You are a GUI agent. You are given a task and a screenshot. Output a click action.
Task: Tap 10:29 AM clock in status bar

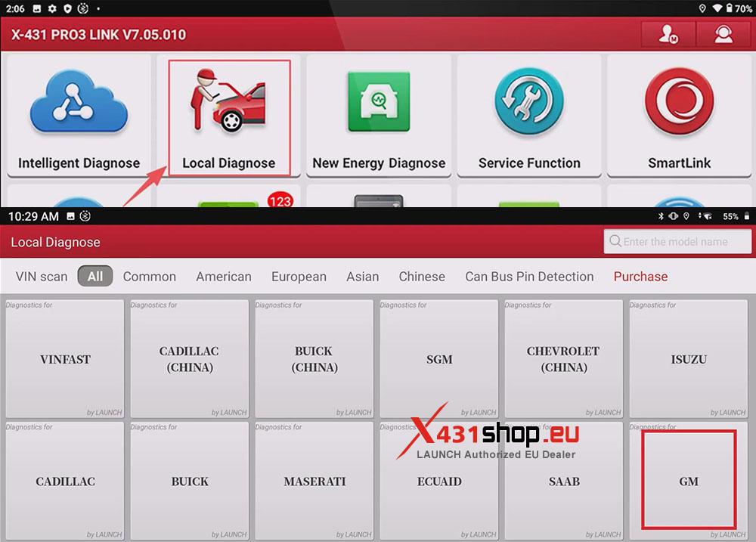(33, 216)
